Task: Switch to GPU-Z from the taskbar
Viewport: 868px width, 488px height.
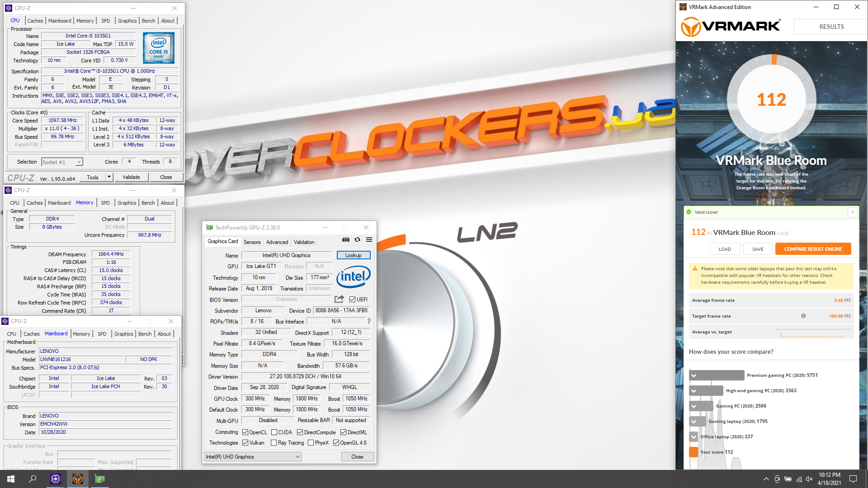Action: pos(100,479)
